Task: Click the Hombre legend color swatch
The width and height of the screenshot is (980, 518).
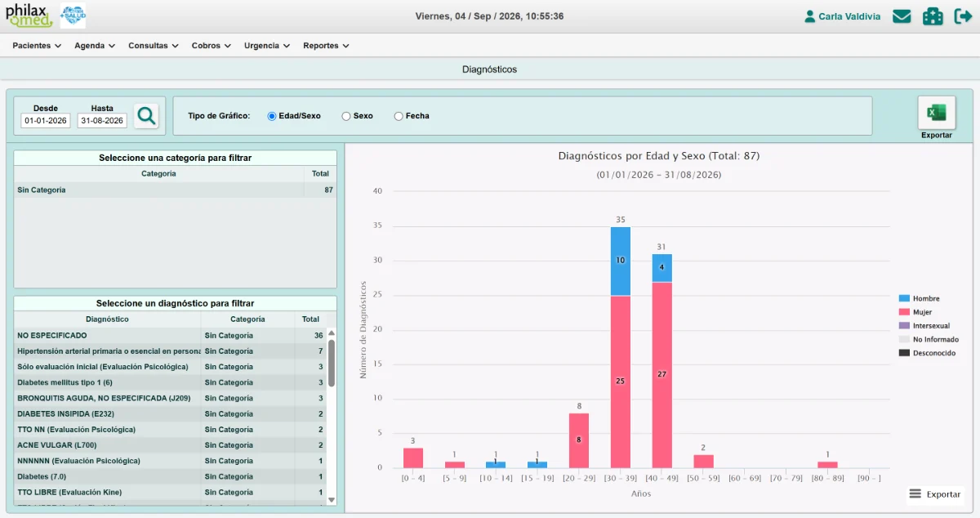Action: click(904, 299)
